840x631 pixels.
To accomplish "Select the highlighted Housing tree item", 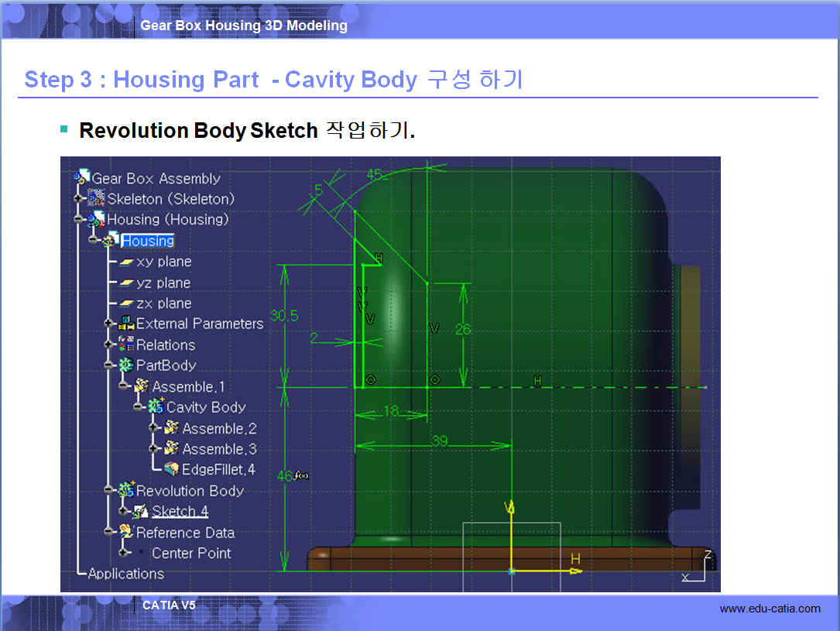I will click(147, 241).
